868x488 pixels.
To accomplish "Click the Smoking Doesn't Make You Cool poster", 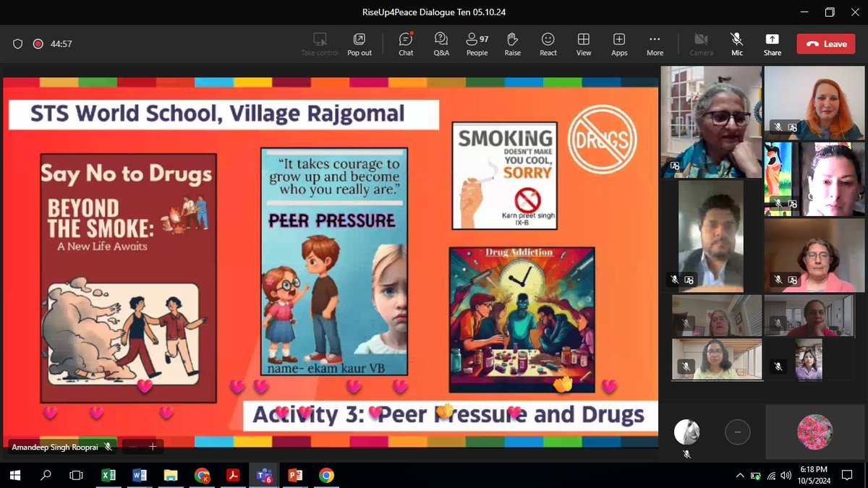I will pyautogui.click(x=506, y=176).
